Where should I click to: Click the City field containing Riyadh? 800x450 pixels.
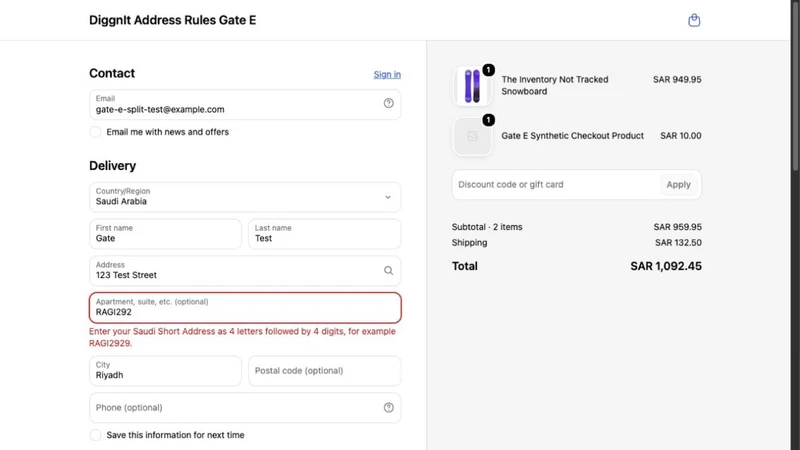point(165,371)
